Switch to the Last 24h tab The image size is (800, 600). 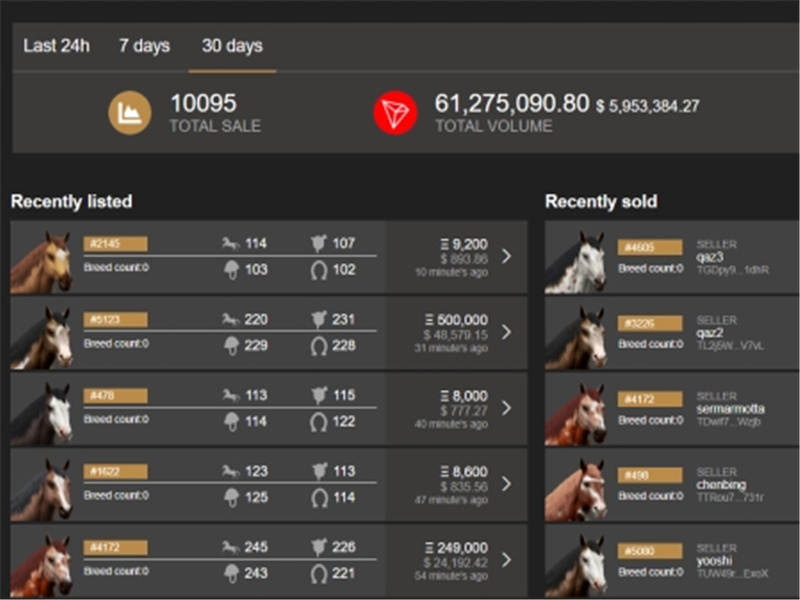coord(56,46)
